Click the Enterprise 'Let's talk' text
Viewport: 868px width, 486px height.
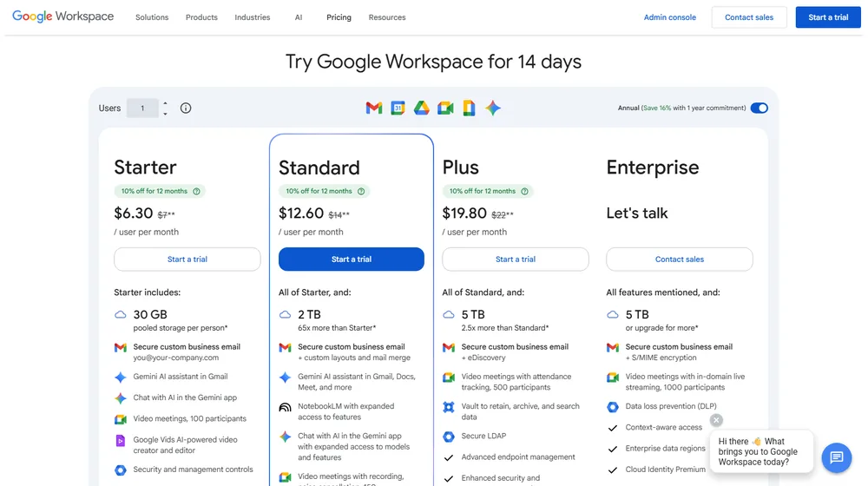pos(636,213)
